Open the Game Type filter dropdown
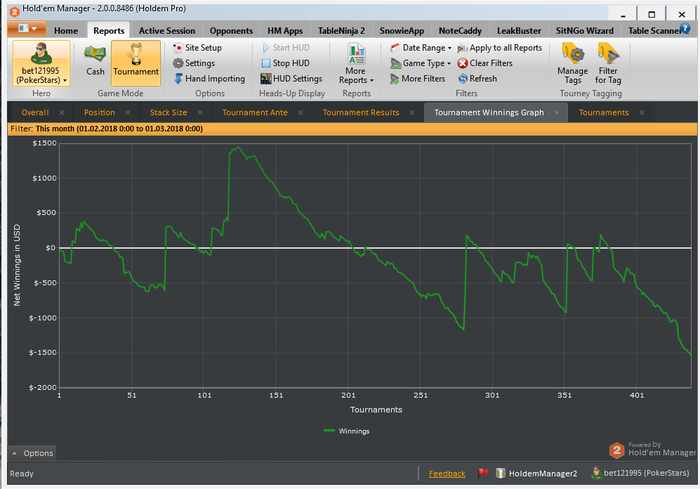The image size is (700, 489). (x=421, y=63)
